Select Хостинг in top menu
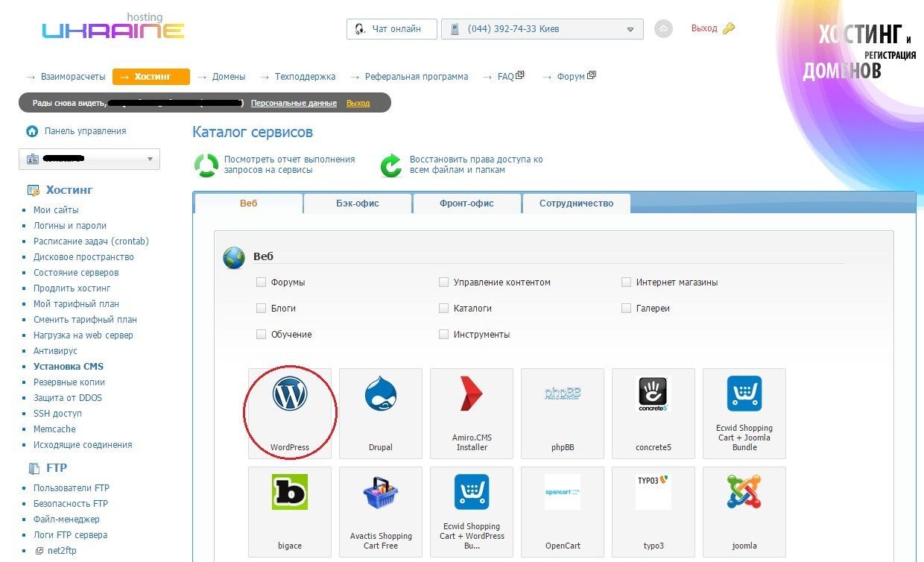 point(151,77)
